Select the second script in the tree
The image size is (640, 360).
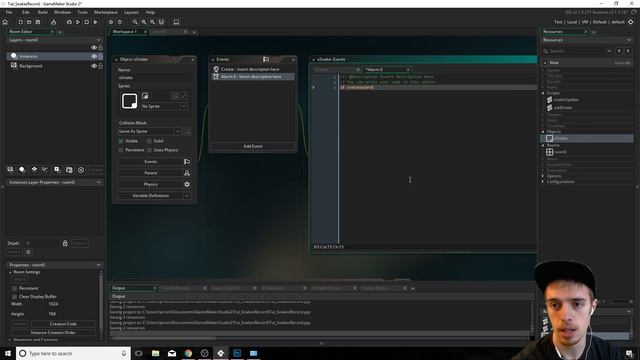(x=562, y=108)
